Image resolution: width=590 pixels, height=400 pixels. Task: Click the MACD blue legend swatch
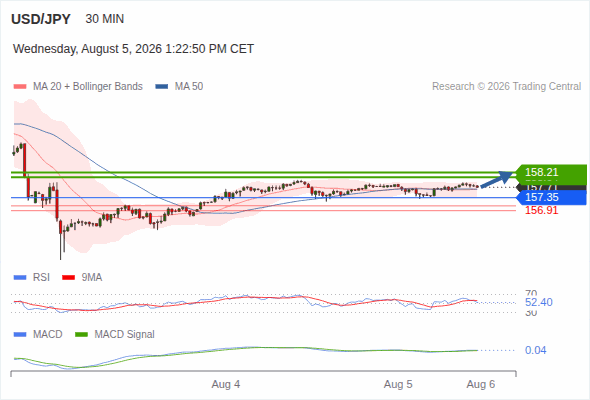20,335
